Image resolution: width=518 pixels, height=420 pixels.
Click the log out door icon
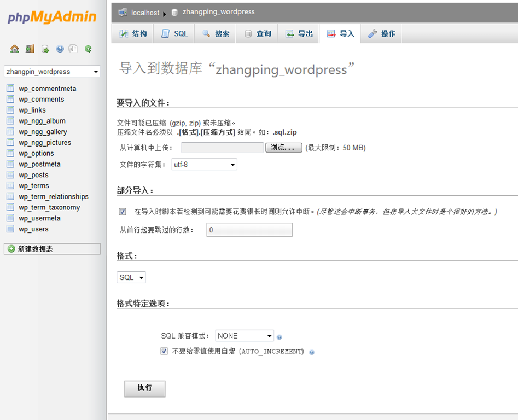[x=30, y=49]
